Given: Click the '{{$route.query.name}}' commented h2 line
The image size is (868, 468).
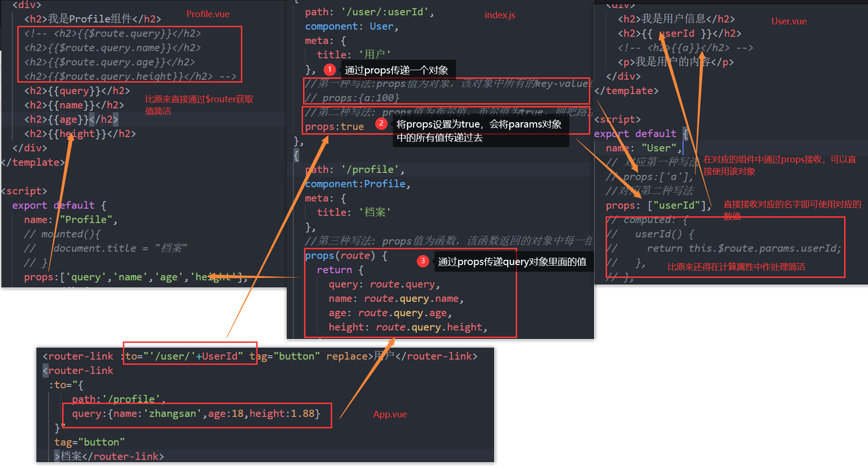Looking at the screenshot, I should coord(112,48).
